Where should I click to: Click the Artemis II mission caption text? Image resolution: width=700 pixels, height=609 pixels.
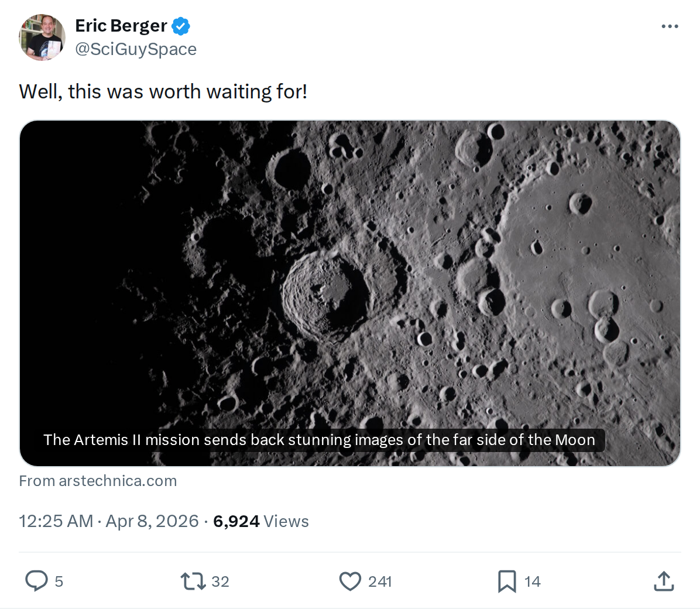tap(319, 440)
